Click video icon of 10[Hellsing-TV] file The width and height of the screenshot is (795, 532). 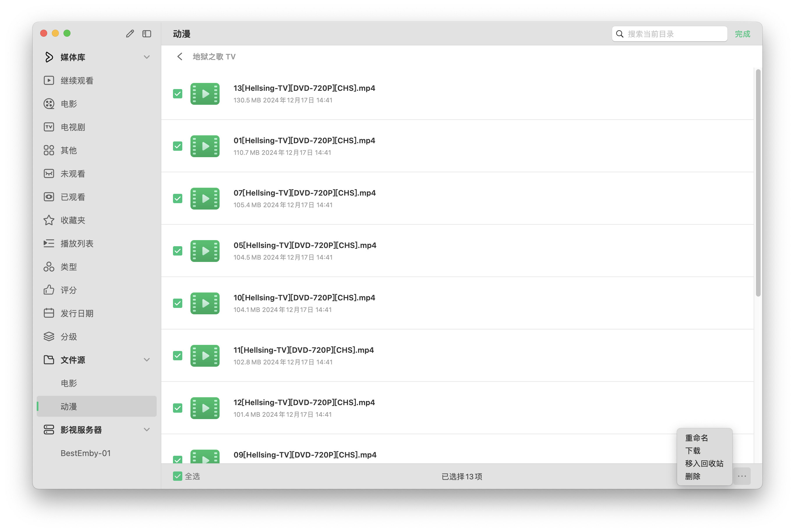coord(205,303)
